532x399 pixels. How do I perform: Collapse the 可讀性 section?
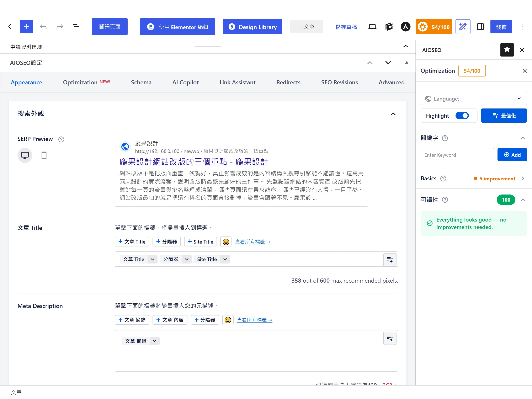coord(523,200)
